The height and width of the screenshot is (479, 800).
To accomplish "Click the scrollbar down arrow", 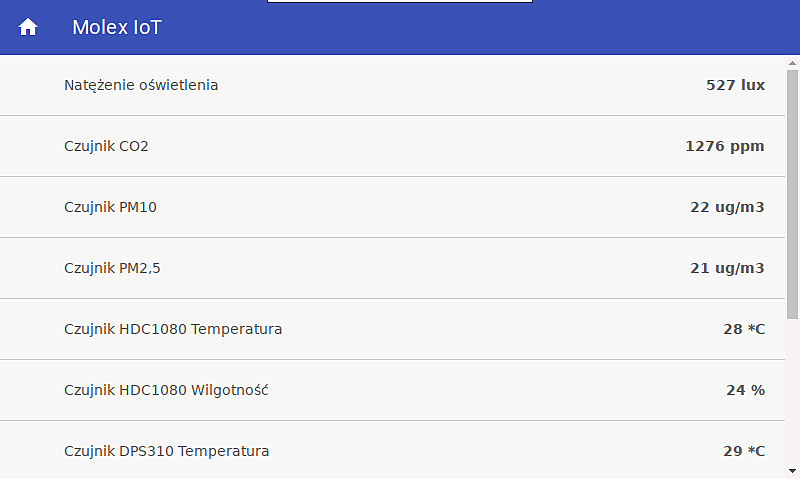I will (x=793, y=471).
